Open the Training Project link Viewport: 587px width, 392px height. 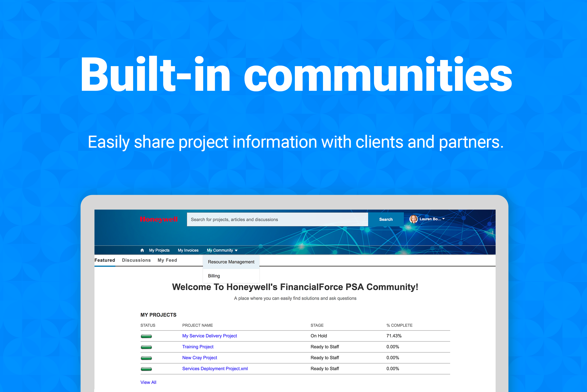click(198, 347)
